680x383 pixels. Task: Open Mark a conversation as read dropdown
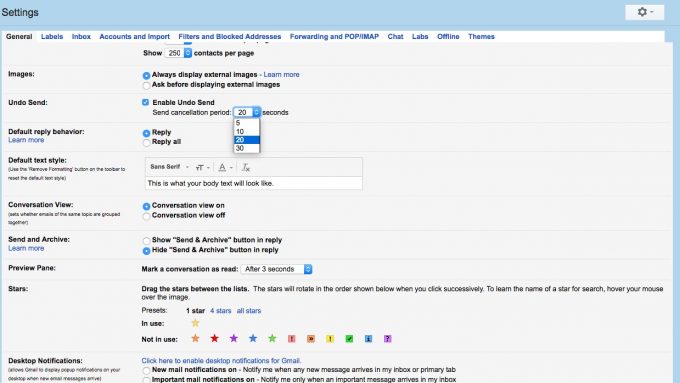click(x=277, y=269)
